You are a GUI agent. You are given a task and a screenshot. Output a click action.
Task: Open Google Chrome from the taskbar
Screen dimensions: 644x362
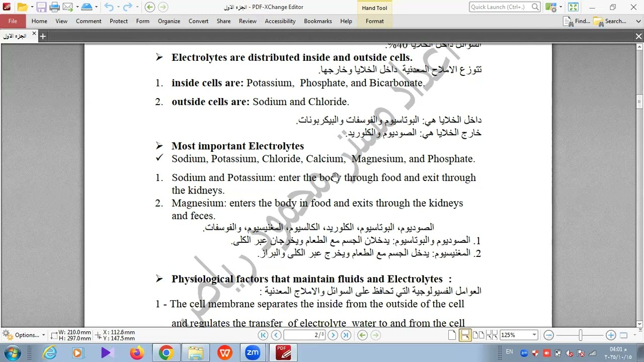click(x=166, y=353)
